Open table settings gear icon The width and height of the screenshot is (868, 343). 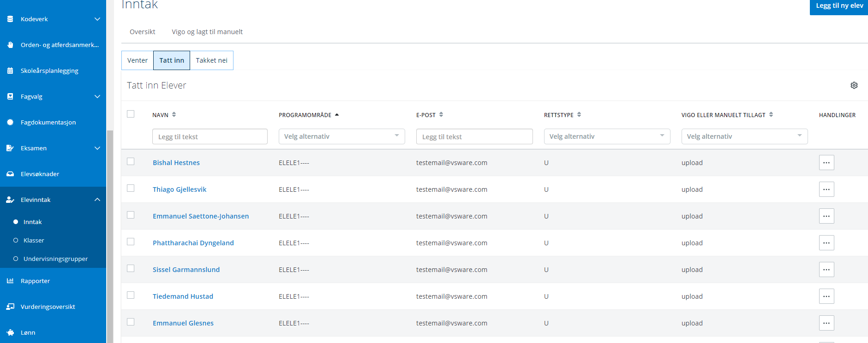pos(854,85)
